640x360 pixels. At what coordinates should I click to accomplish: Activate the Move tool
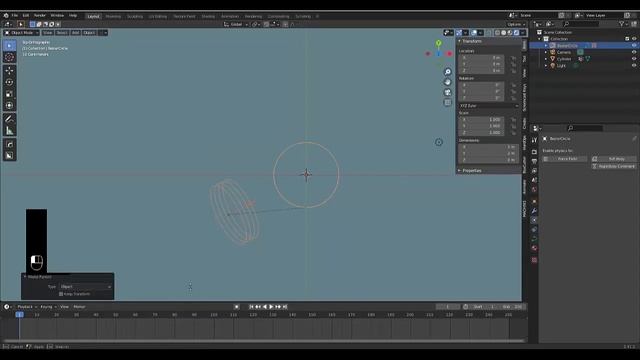(x=9, y=71)
